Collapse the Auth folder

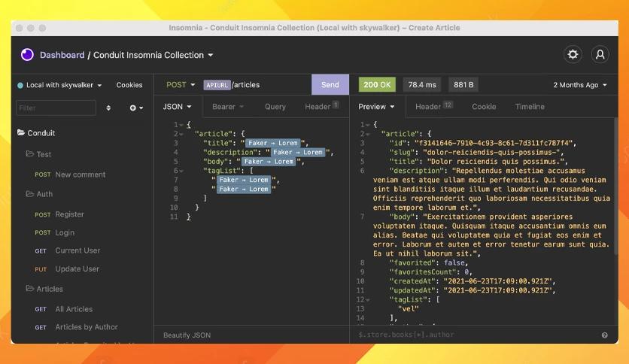(39, 194)
